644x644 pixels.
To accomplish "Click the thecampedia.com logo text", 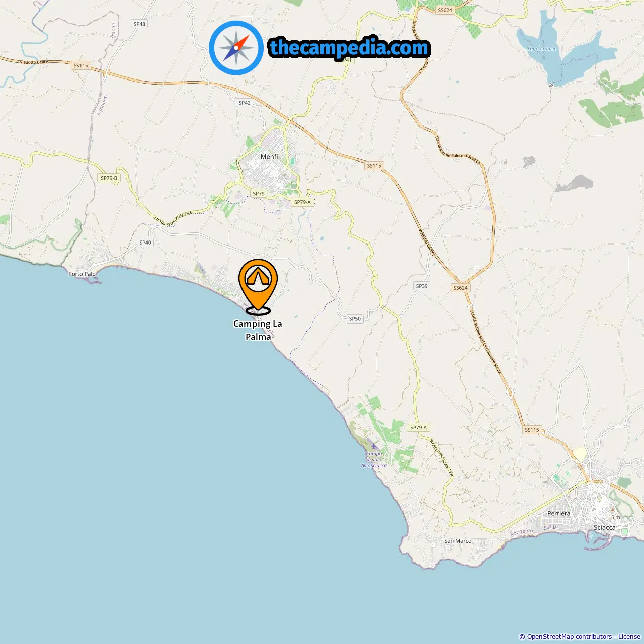I will [349, 48].
